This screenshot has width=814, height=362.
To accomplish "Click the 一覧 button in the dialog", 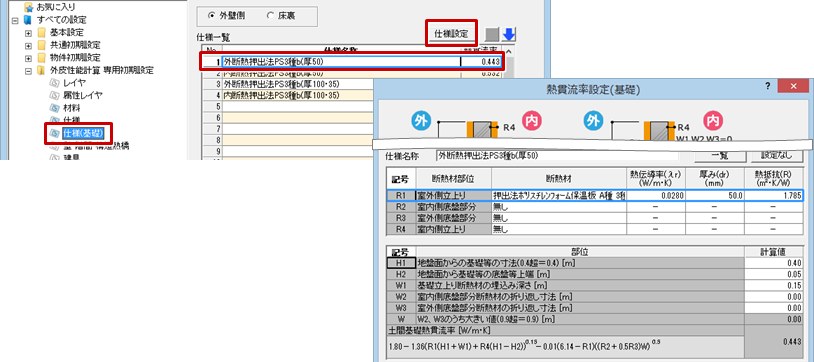I will (x=720, y=155).
